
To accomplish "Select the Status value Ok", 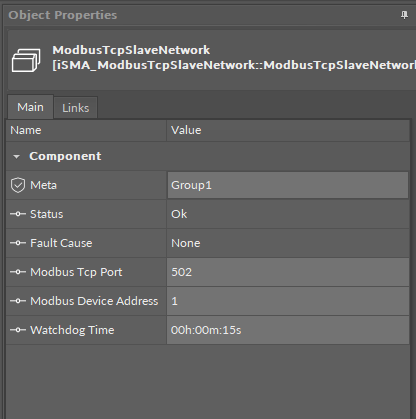I will 179,214.
